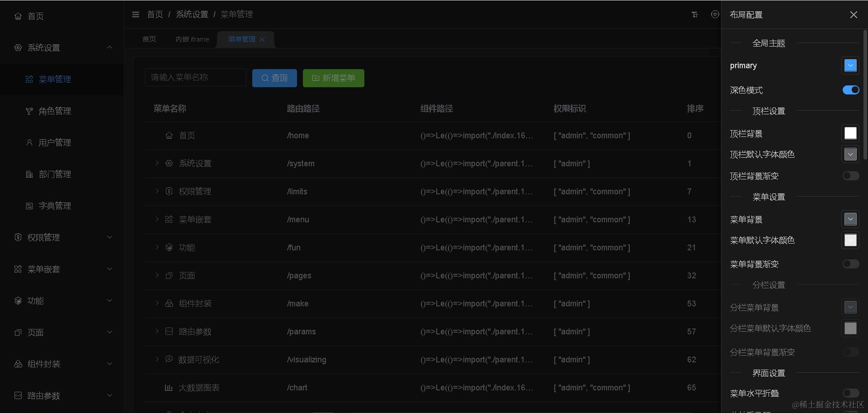Click the home icon beside 首页 in sidebar
The image size is (868, 413).
tap(18, 16)
